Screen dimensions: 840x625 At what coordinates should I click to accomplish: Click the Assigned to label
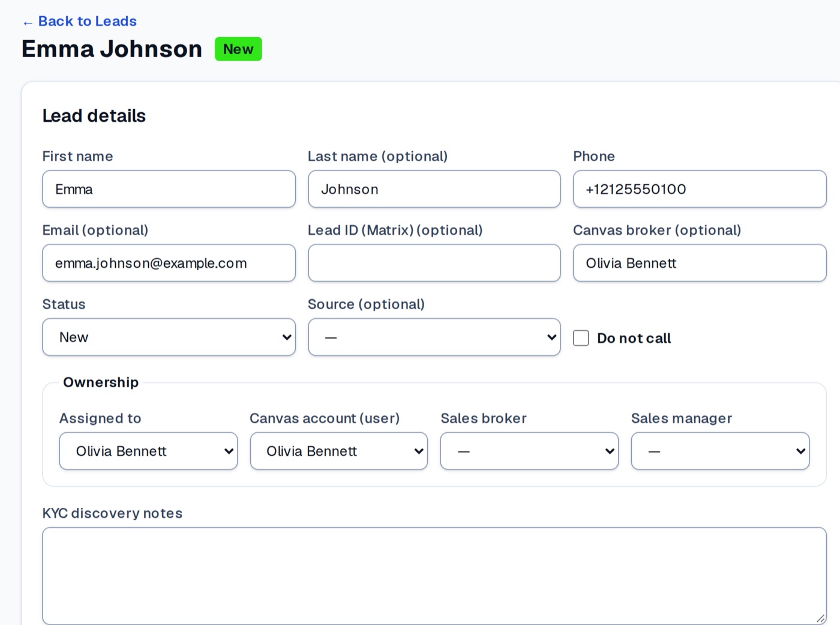[x=100, y=418]
